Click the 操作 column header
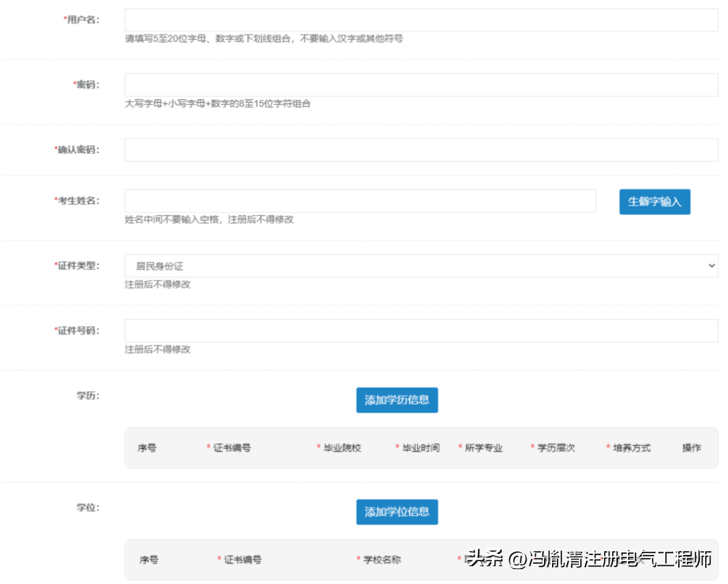The image size is (728, 584). (x=691, y=448)
